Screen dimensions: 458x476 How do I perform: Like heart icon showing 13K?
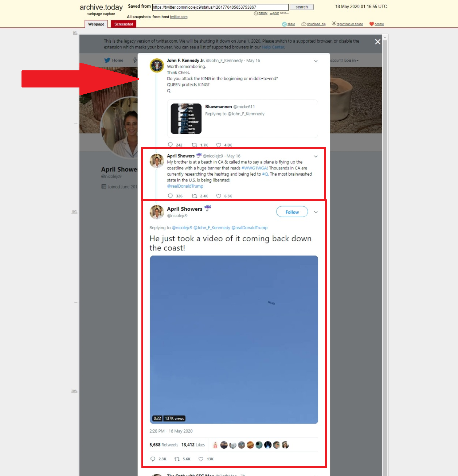201,459
